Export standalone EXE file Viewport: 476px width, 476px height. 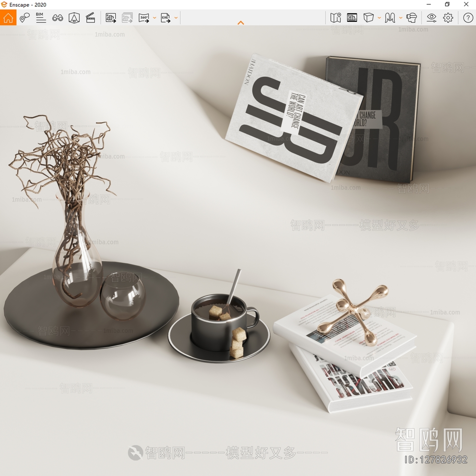[165, 18]
